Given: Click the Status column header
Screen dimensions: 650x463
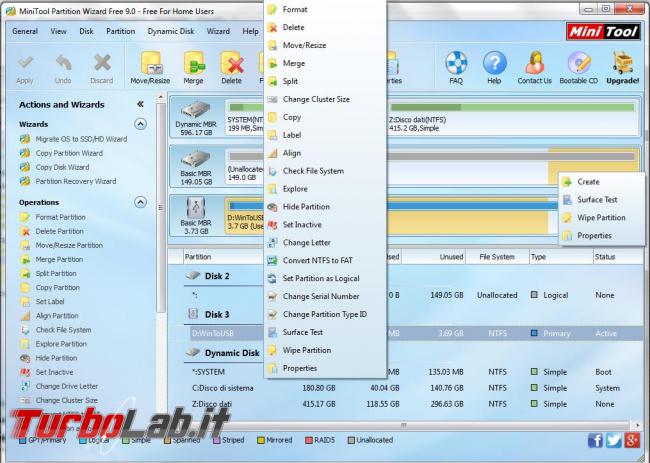Looking at the screenshot, I should click(x=618, y=257).
